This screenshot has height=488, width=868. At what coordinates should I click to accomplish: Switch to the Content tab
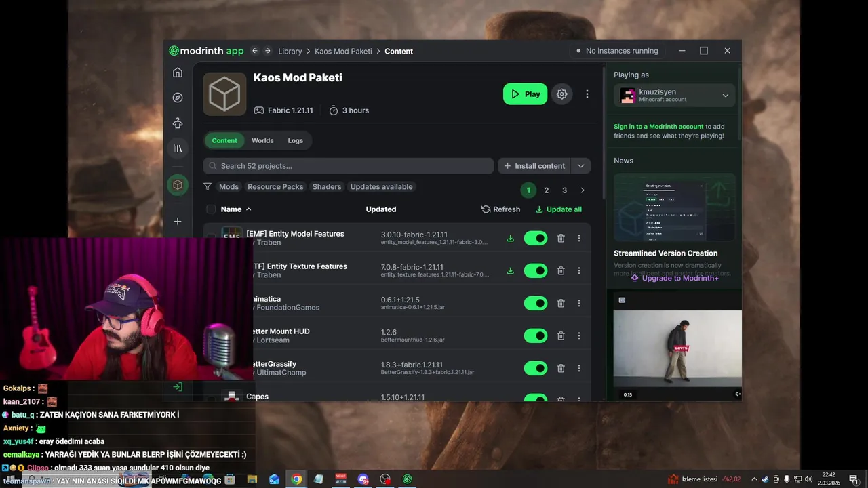point(224,140)
